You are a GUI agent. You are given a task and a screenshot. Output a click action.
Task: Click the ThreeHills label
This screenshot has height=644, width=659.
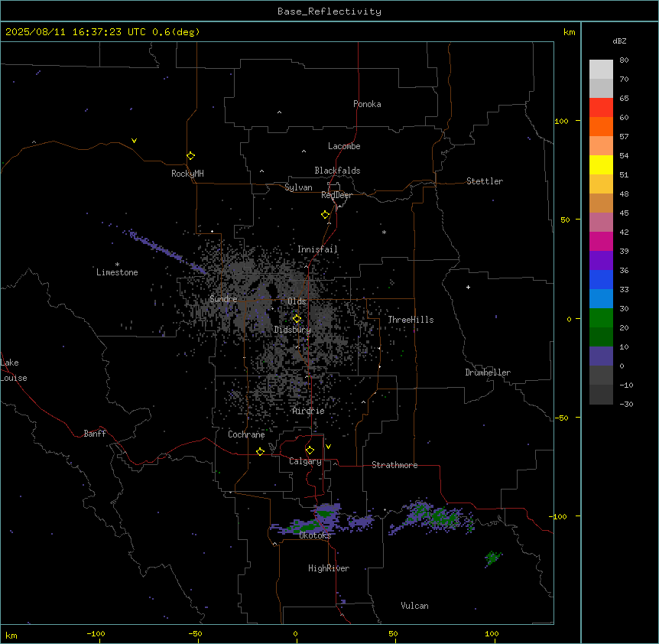click(x=411, y=320)
